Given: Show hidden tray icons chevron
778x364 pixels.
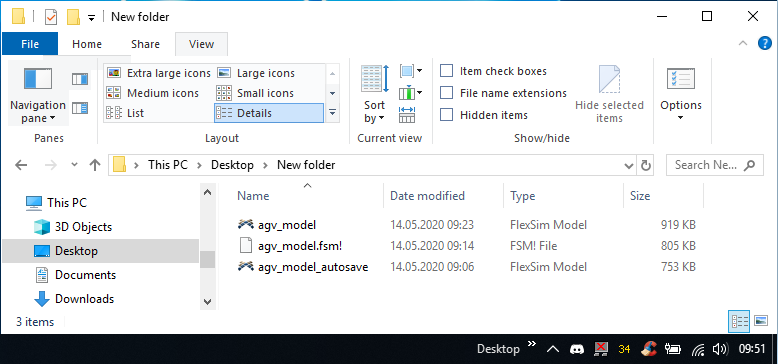Looking at the screenshot, I should pos(553,349).
